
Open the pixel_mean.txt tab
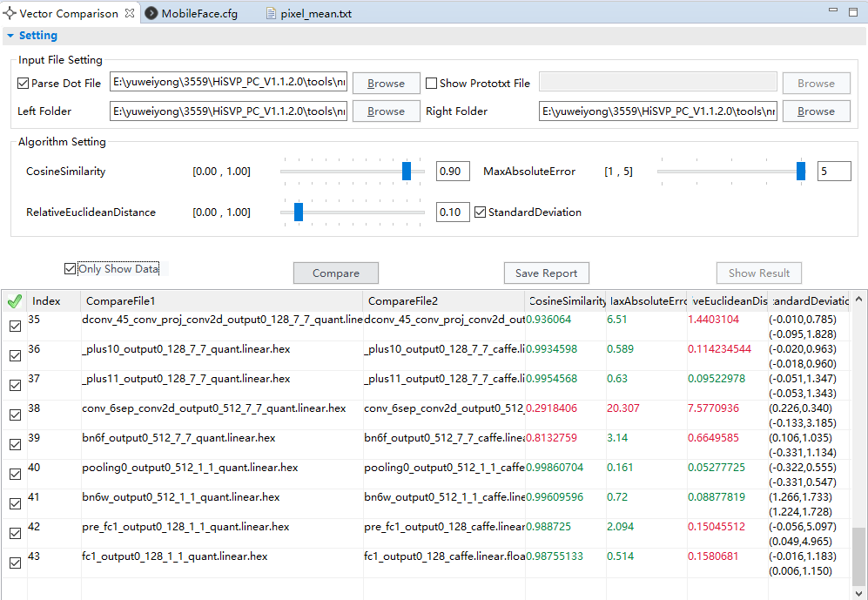315,14
